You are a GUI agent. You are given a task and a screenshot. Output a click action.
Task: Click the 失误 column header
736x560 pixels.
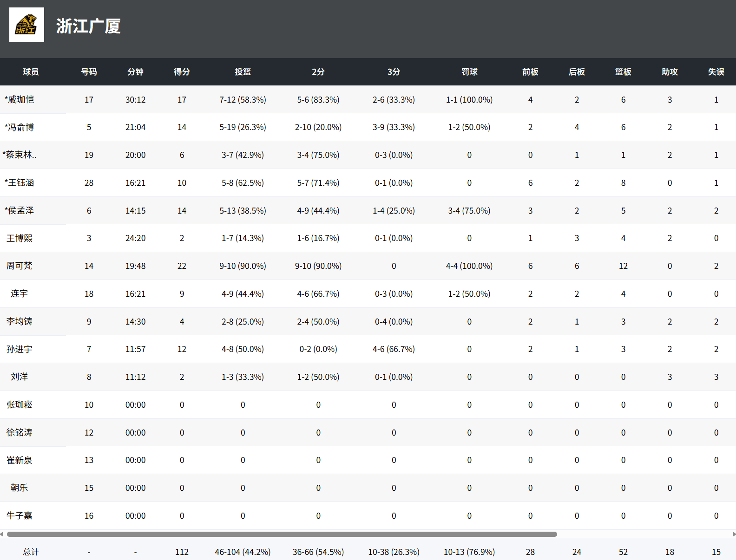(x=716, y=72)
